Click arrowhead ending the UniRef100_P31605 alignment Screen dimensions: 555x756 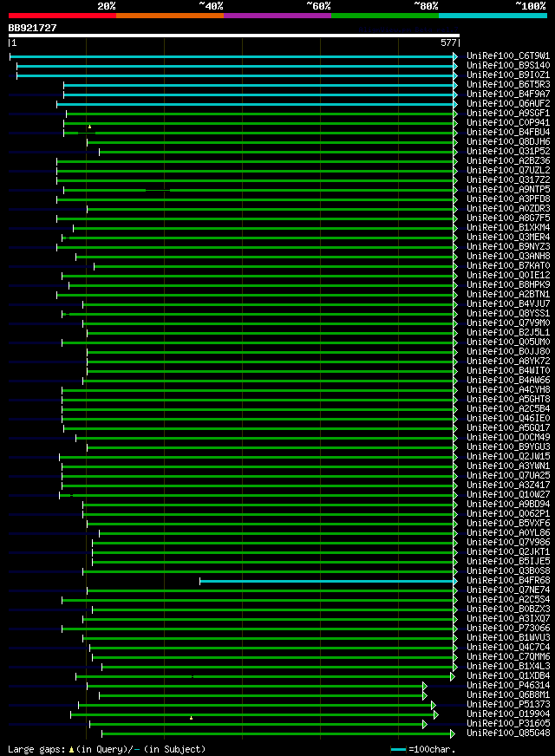coord(425,724)
